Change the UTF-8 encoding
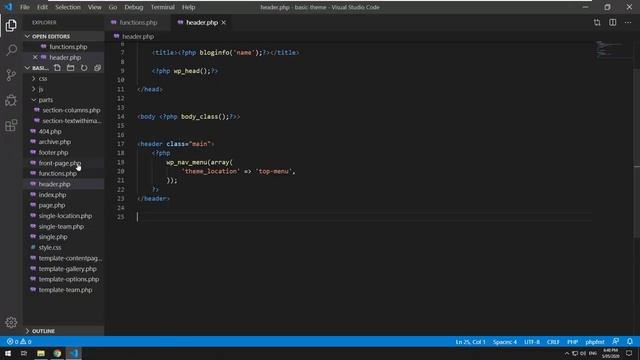The width and height of the screenshot is (640, 360). pos(532,342)
